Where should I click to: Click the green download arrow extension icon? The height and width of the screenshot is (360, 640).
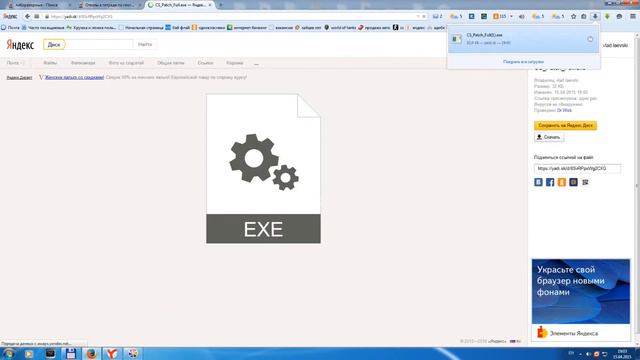click(607, 16)
